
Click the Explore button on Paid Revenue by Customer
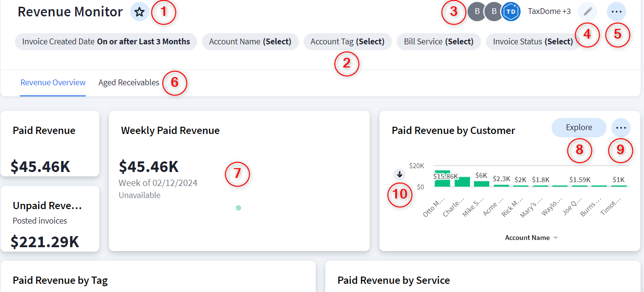pyautogui.click(x=578, y=127)
